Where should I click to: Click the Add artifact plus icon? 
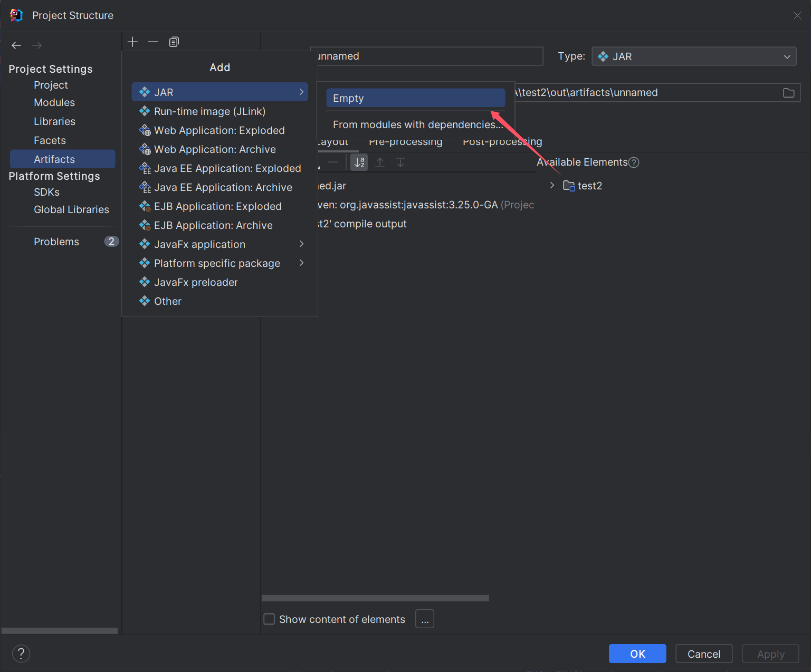point(132,42)
